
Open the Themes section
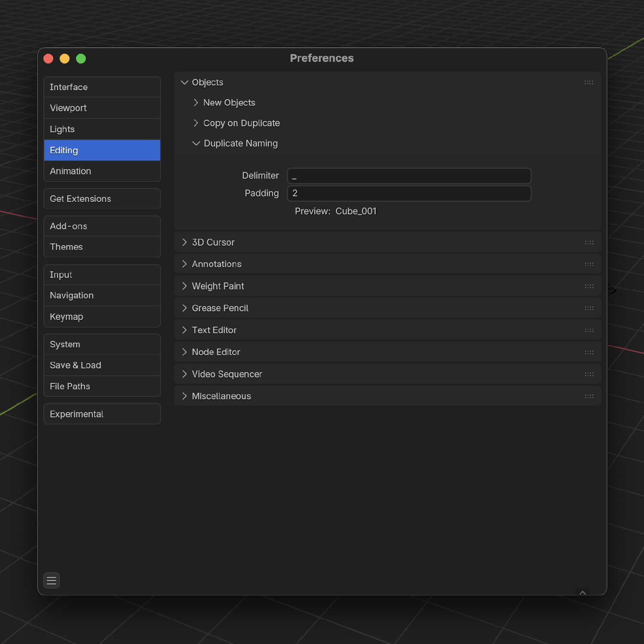102,247
